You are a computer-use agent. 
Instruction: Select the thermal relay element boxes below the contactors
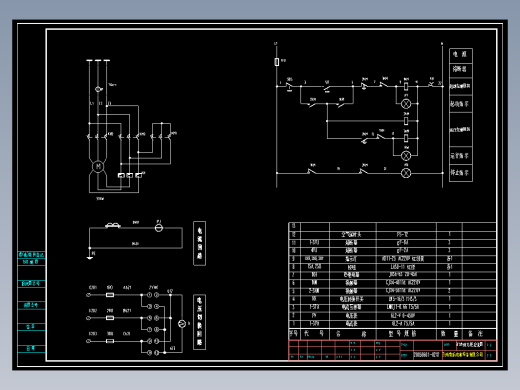(130, 175)
